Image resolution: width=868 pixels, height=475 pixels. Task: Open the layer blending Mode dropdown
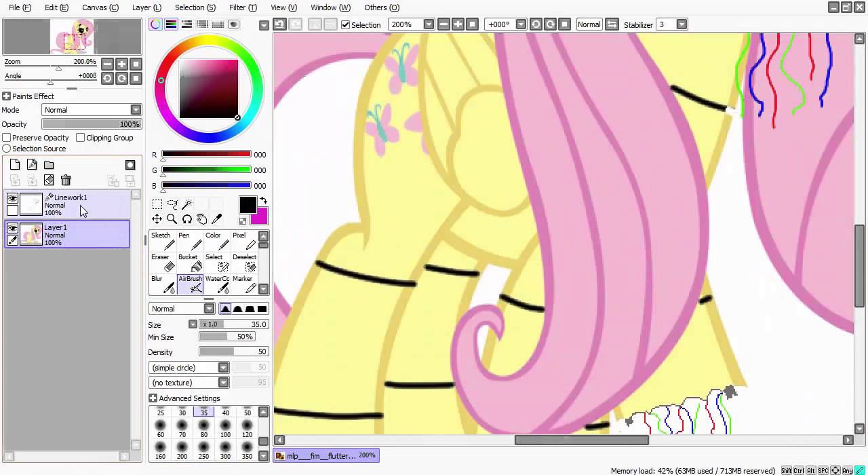pyautogui.click(x=136, y=110)
